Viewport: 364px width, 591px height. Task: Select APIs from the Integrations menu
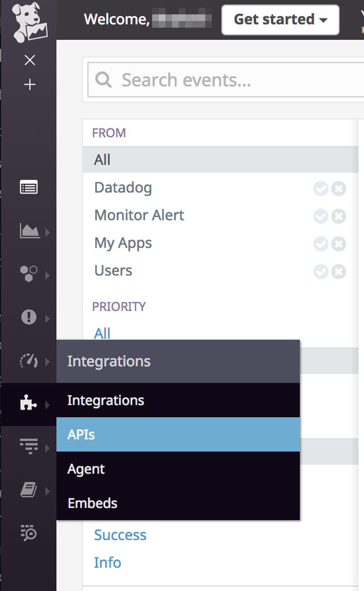(x=178, y=435)
